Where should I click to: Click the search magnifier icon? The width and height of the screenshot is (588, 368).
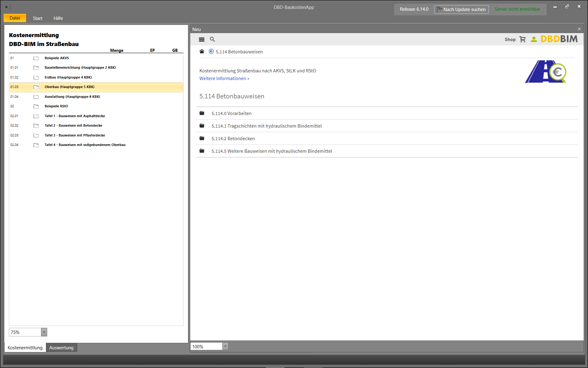pos(212,39)
